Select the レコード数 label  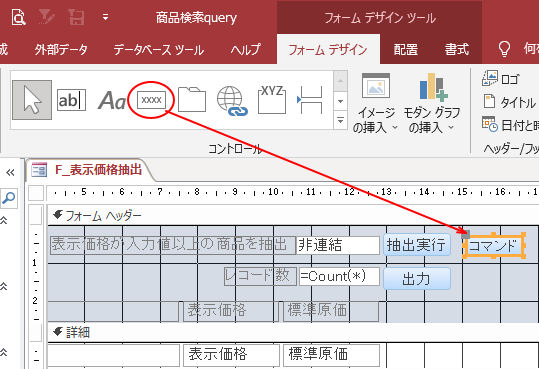point(260,276)
